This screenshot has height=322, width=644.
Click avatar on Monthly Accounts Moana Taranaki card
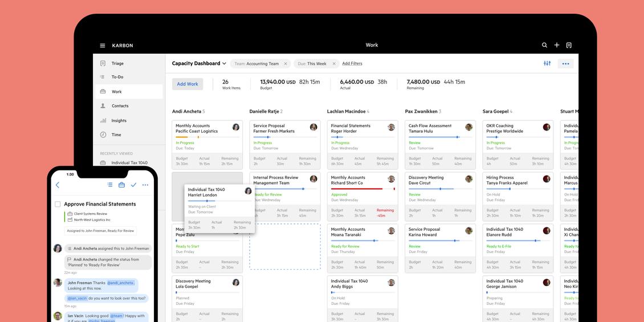pos(391,230)
